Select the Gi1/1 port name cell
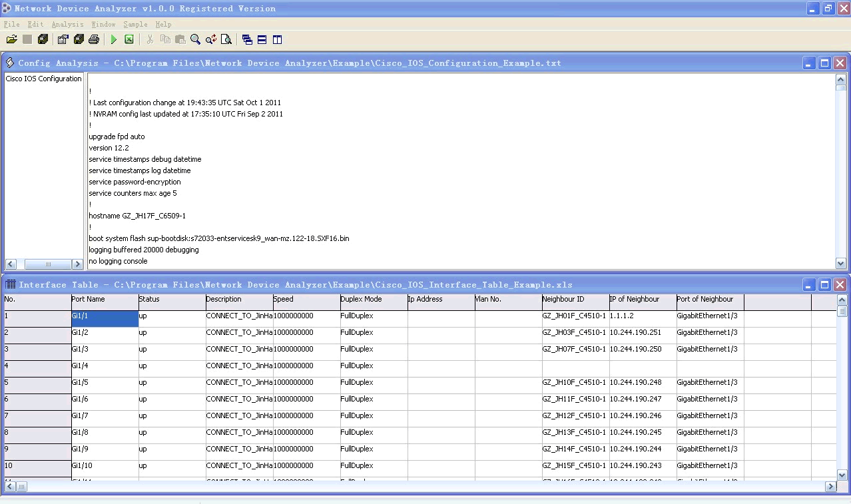Viewport: 851px width, 504px height. (105, 319)
